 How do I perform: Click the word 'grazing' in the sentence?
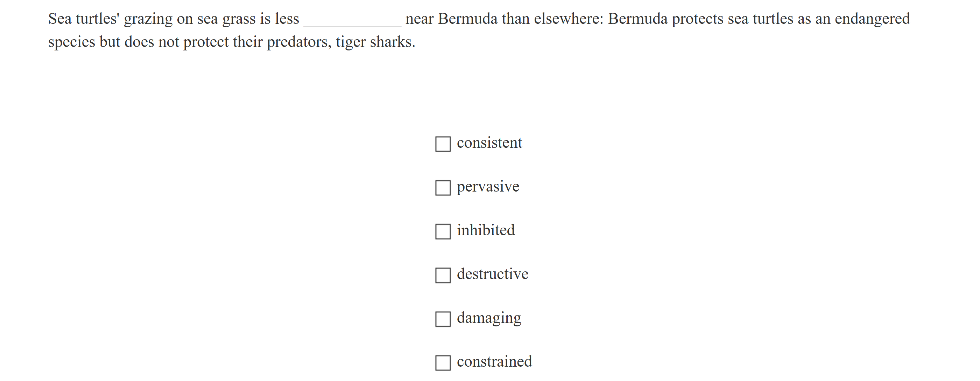click(148, 19)
